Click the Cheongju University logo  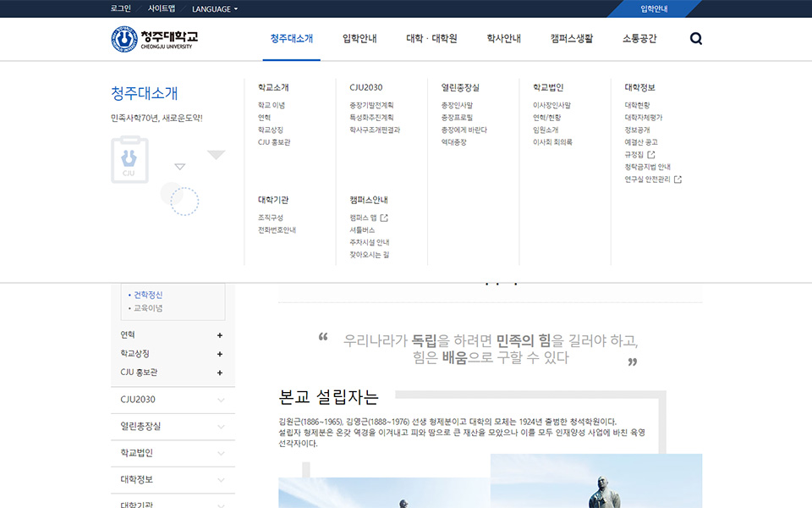(x=155, y=39)
